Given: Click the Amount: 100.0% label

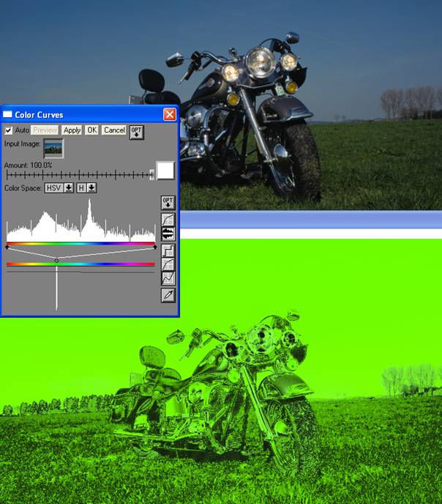Looking at the screenshot, I should pos(28,166).
